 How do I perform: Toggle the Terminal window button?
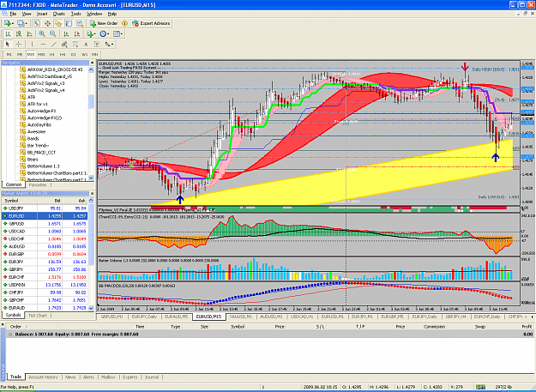[69, 23]
